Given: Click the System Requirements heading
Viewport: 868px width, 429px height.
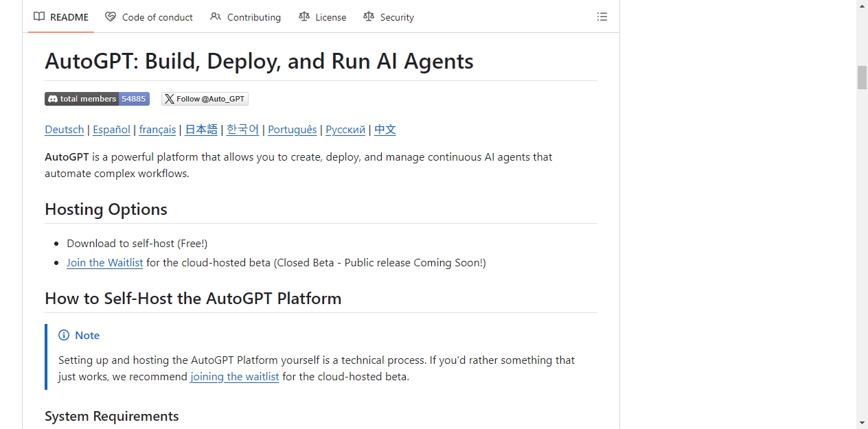Looking at the screenshot, I should (x=112, y=417).
